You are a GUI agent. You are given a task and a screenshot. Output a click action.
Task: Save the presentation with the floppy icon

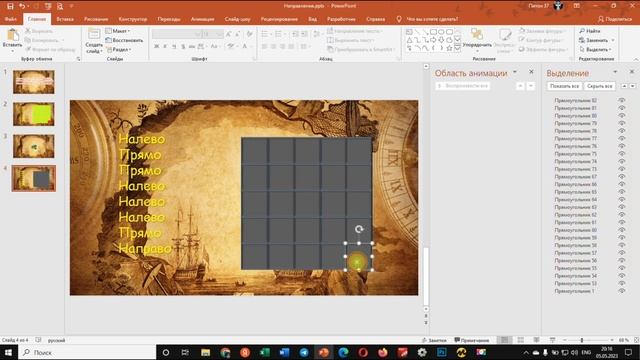pyautogui.click(x=10, y=6)
